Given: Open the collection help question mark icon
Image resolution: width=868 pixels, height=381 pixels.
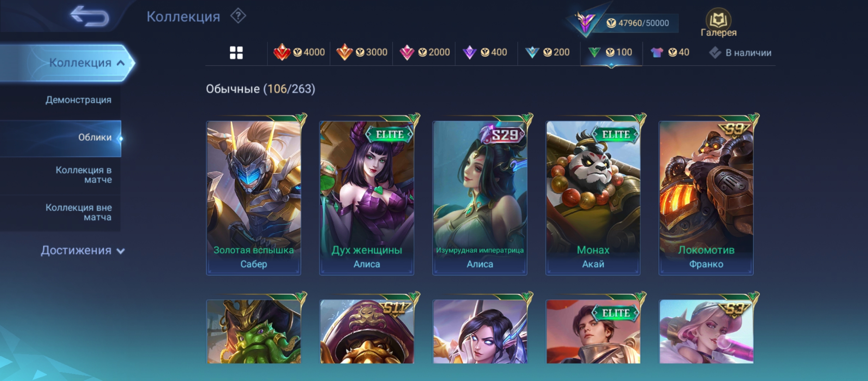Looking at the screenshot, I should pos(238,16).
